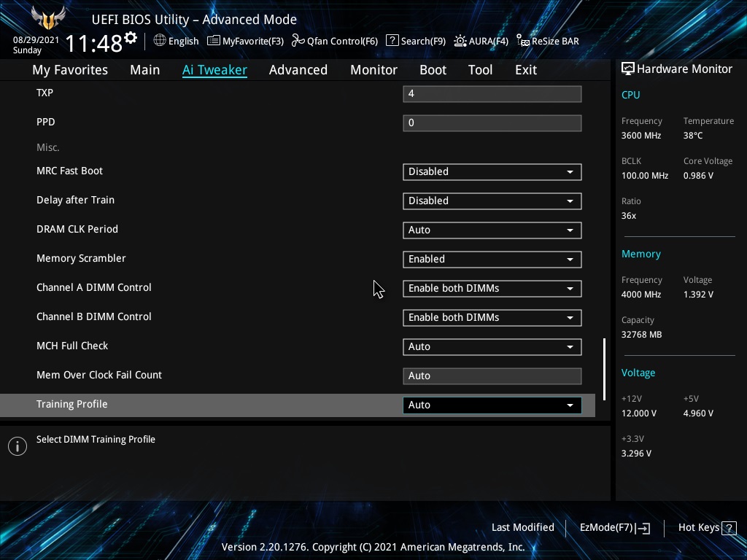Click the Core Voltage 0.986 V value
Screen dimensions: 747x560
698,176
